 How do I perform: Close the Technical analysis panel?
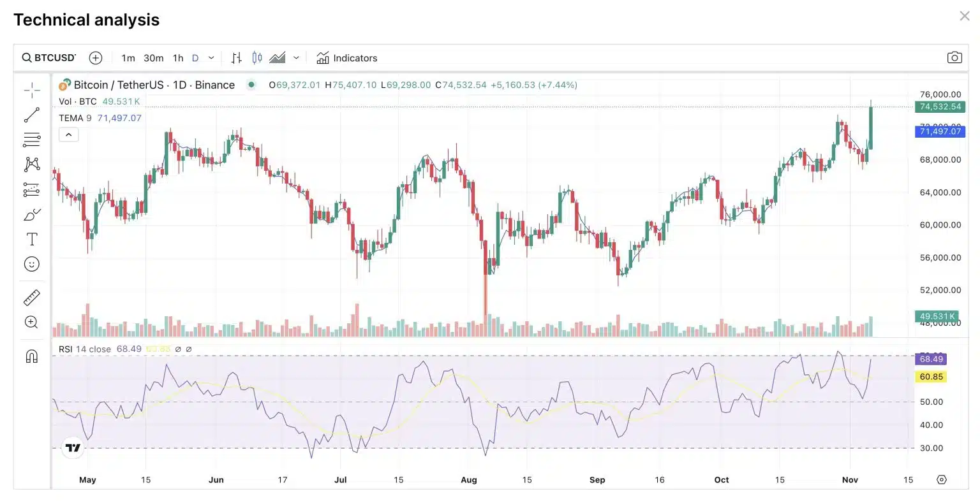coord(965,16)
